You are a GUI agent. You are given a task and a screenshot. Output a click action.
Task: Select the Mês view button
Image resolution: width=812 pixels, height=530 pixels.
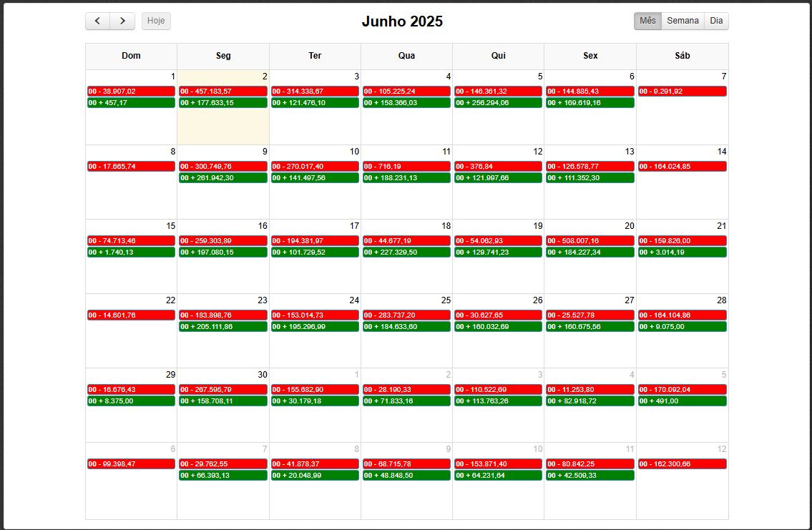pyautogui.click(x=647, y=21)
